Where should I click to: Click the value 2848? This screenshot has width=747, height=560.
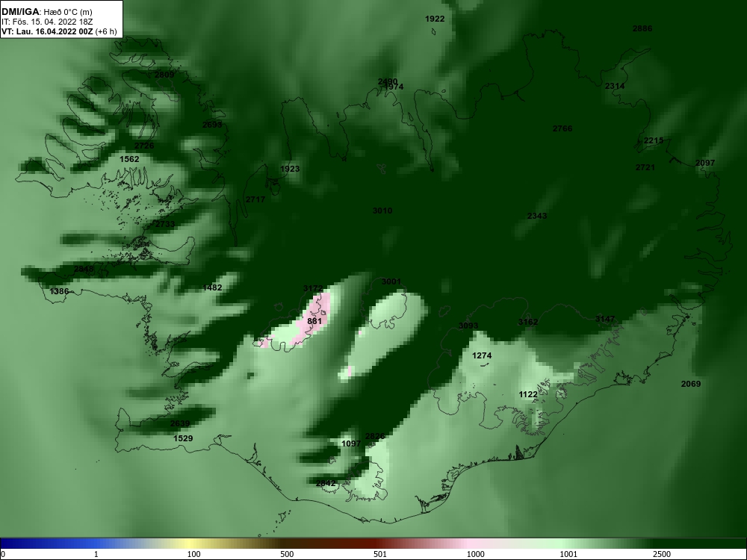(x=84, y=269)
